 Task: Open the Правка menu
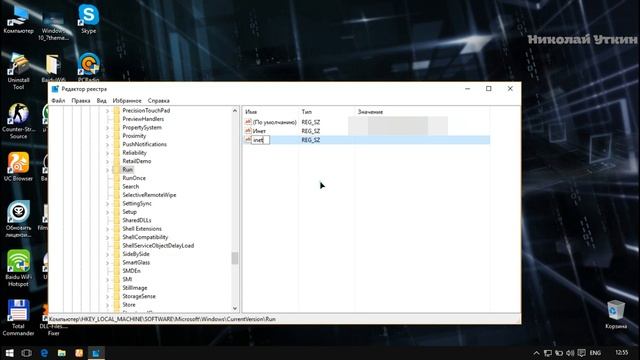tap(81, 100)
